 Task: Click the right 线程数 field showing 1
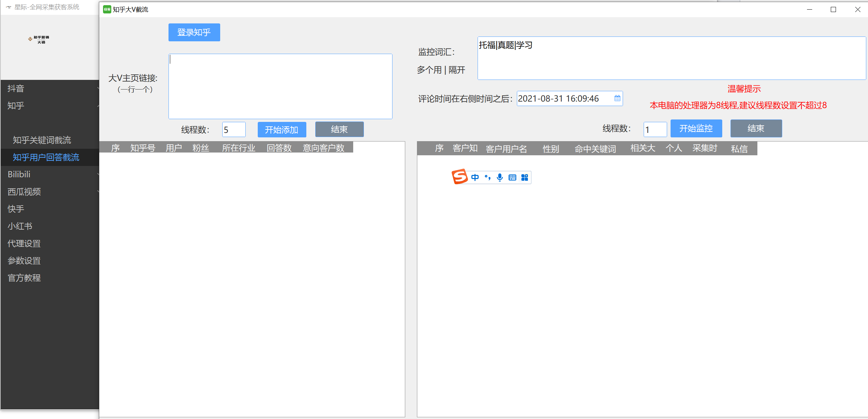(655, 129)
